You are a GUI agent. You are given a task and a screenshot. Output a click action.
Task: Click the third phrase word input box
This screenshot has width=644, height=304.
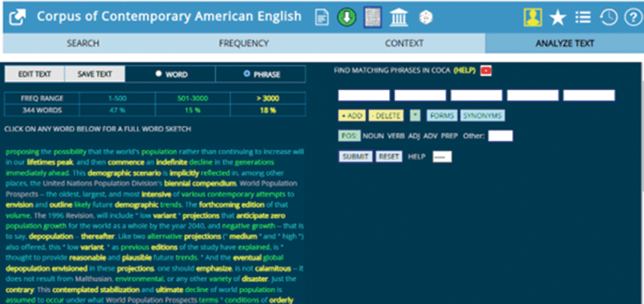pos(476,95)
